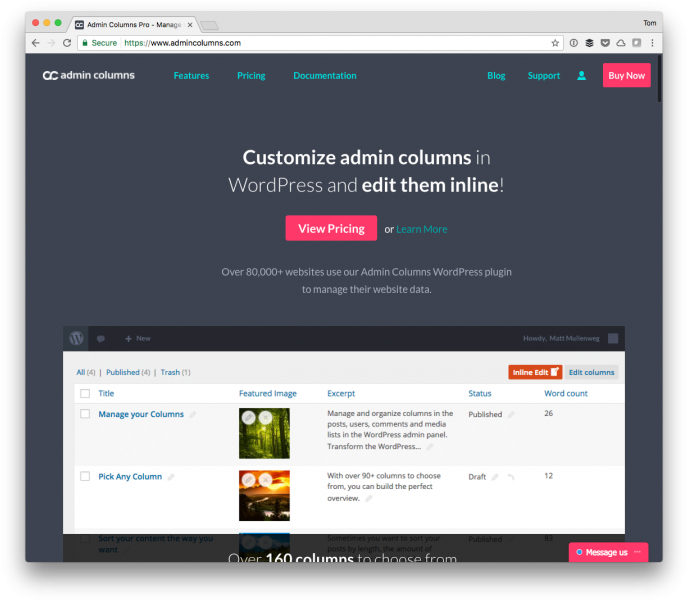687x600 pixels.
Task: Filter posts by Trash (1)
Action: click(x=175, y=372)
